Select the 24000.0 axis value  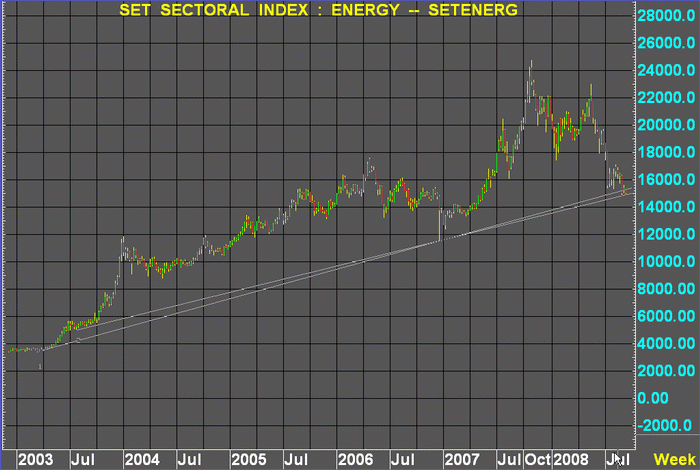click(666, 71)
